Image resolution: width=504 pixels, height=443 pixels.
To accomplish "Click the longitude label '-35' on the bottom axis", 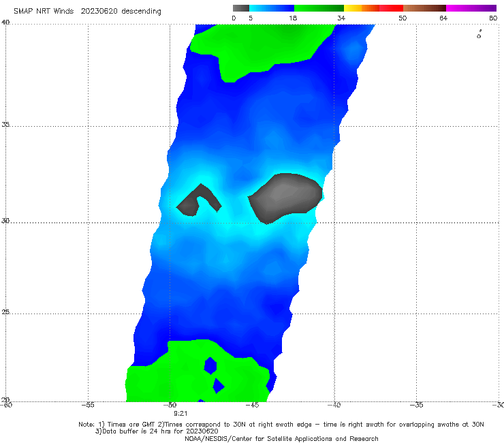I will (417, 405).
